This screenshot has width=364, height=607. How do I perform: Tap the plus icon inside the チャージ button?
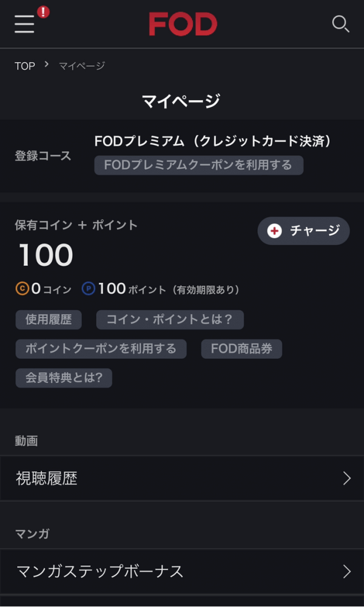274,231
